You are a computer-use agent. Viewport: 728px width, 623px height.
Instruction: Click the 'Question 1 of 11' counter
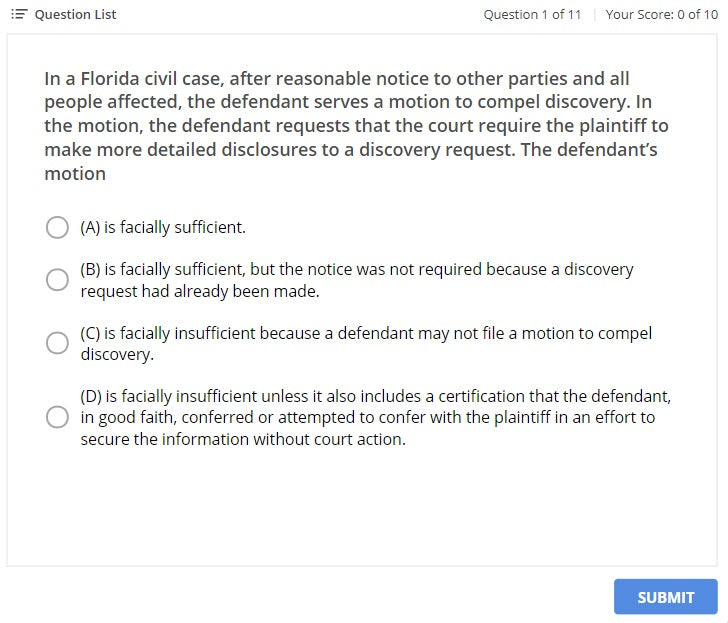click(532, 14)
